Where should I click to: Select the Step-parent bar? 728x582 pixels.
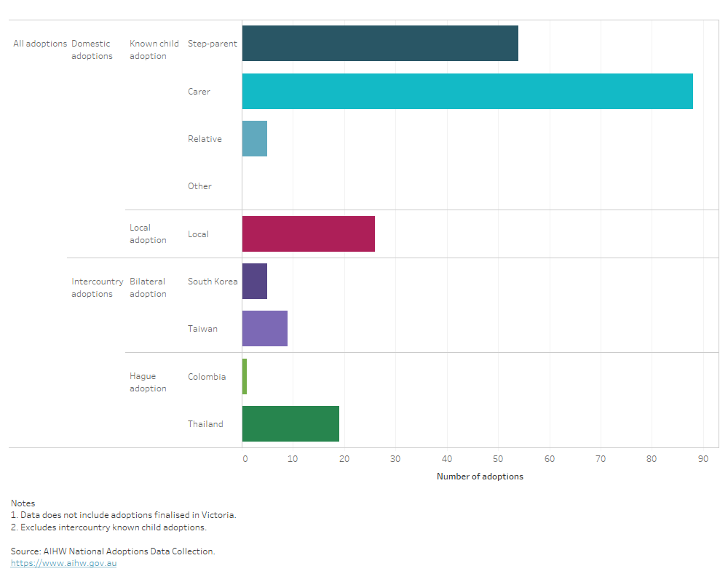pos(379,43)
